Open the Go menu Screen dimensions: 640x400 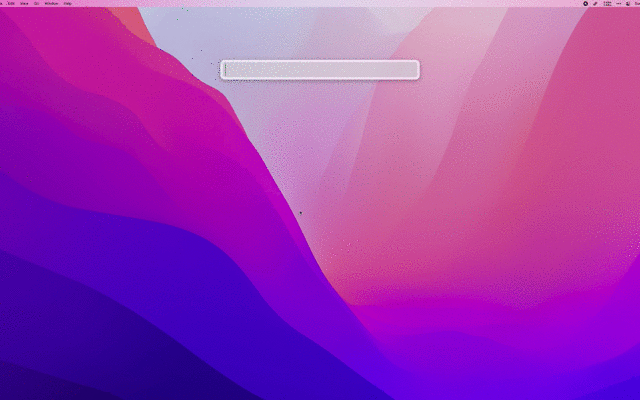pyautogui.click(x=36, y=3)
